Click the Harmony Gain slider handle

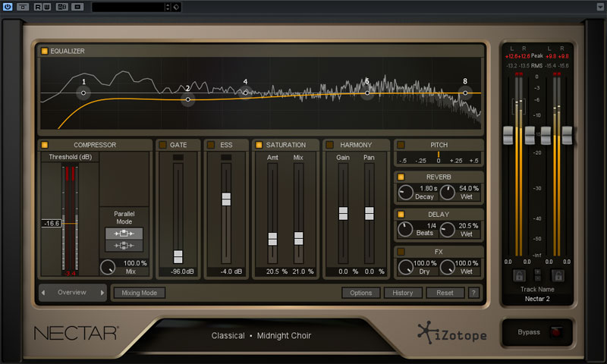pyautogui.click(x=343, y=214)
